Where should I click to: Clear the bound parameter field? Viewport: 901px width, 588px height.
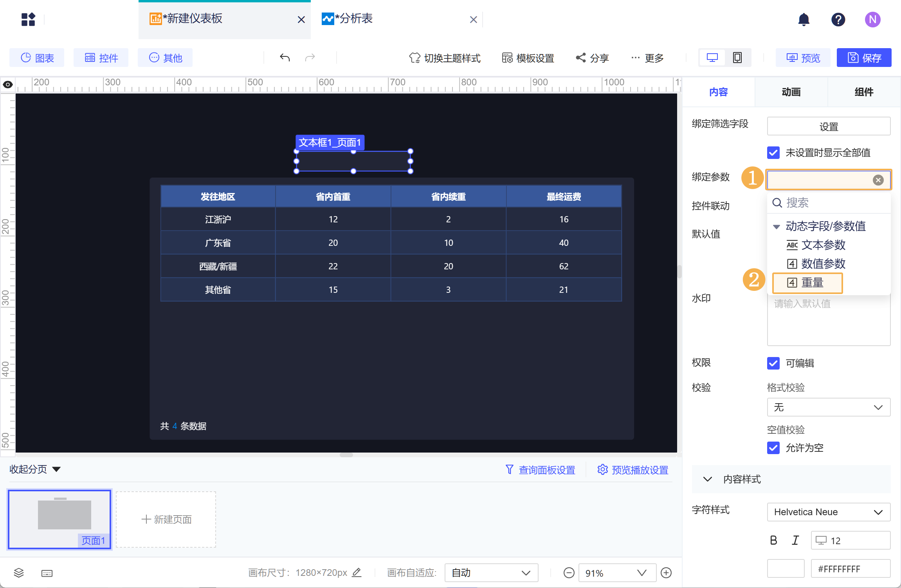[x=878, y=180]
